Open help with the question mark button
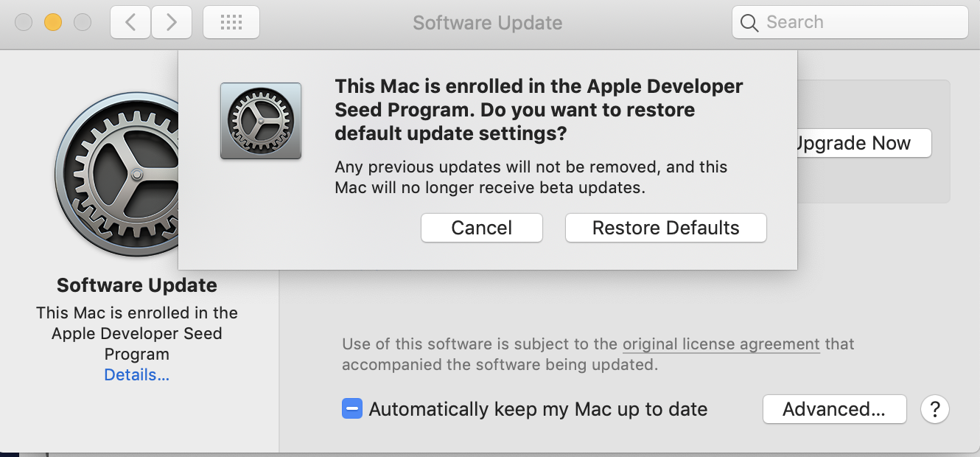 point(935,408)
